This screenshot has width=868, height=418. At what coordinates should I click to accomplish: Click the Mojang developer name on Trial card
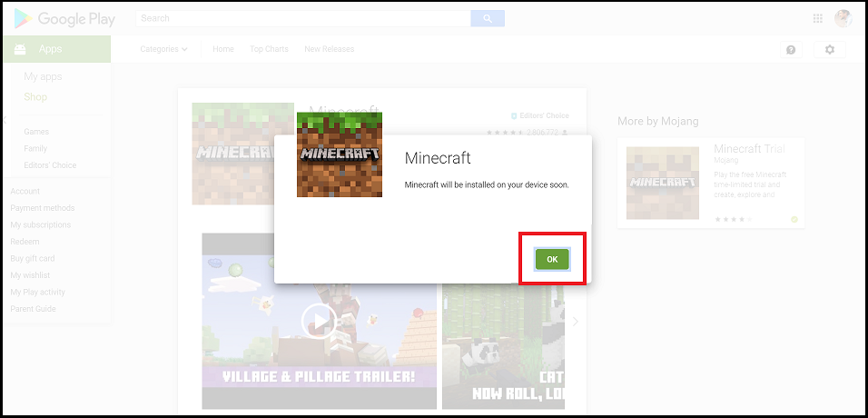click(725, 160)
